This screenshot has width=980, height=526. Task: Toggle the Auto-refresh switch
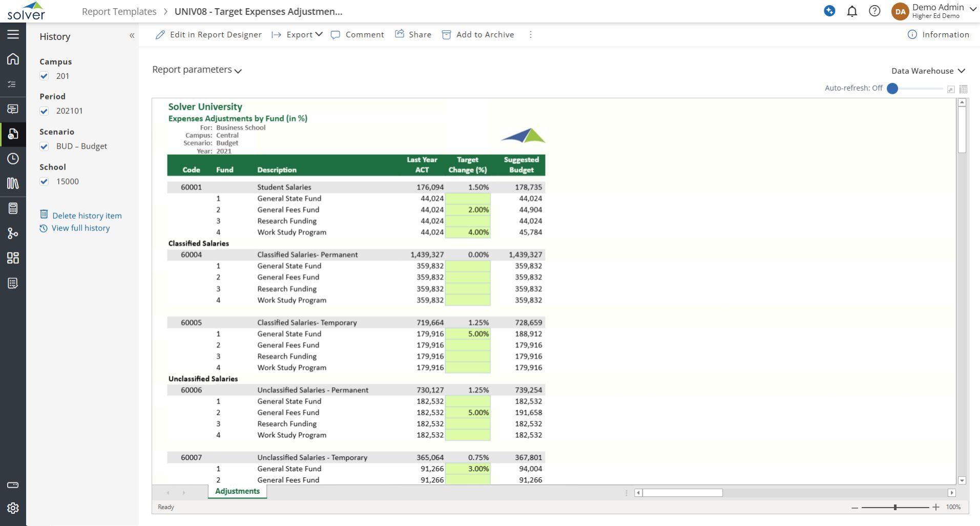point(893,89)
